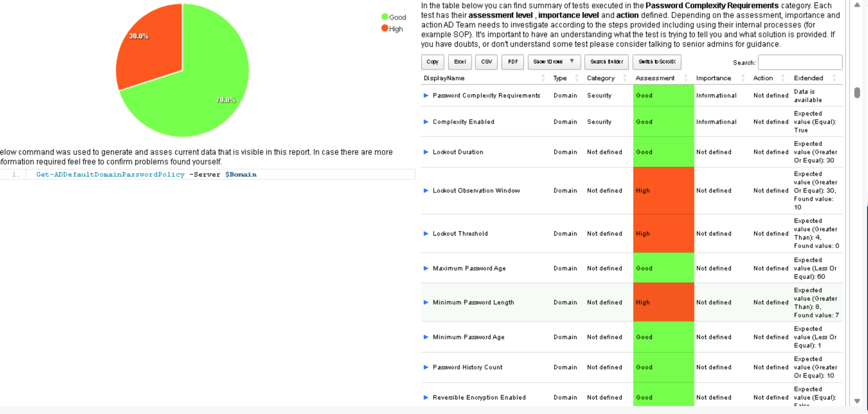Sort by the Assessment column arrows
The width and height of the screenshot is (868, 414).
686,78
